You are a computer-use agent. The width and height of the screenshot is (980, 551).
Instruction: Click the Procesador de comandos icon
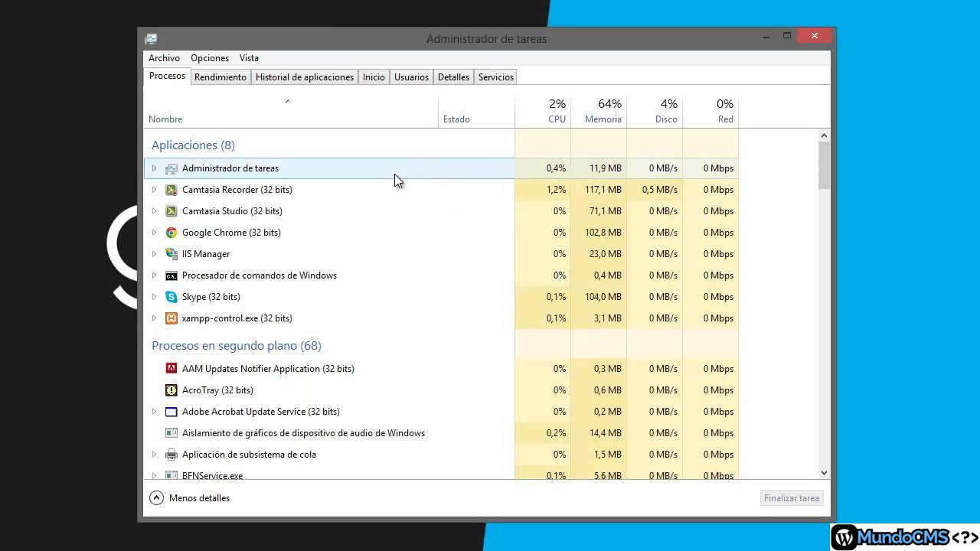[171, 275]
